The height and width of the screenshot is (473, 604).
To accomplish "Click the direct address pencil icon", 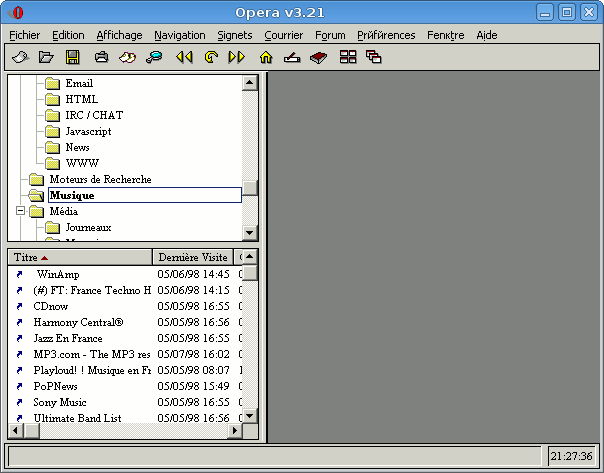I will tap(292, 57).
